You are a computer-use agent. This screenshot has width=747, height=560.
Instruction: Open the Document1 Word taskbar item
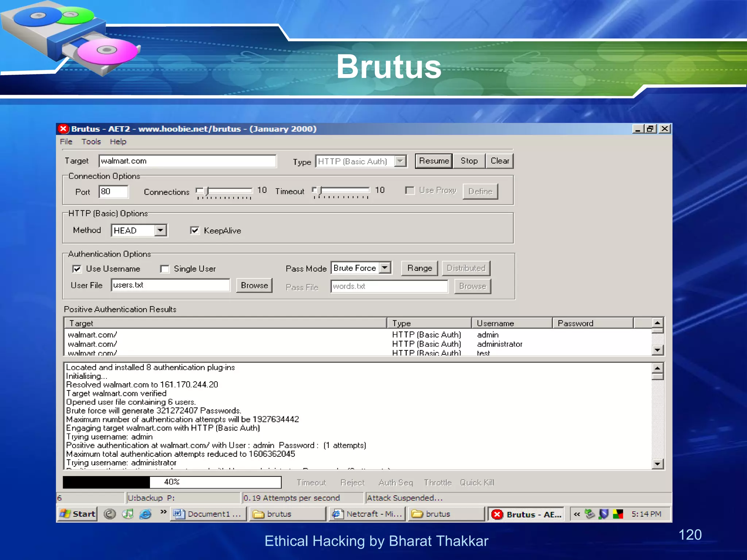click(208, 514)
